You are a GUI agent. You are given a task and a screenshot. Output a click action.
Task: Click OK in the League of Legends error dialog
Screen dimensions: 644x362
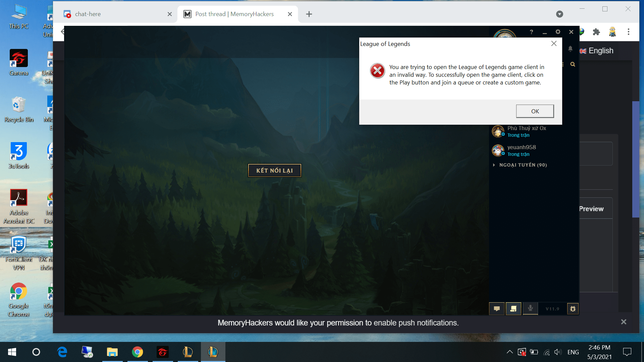point(535,111)
